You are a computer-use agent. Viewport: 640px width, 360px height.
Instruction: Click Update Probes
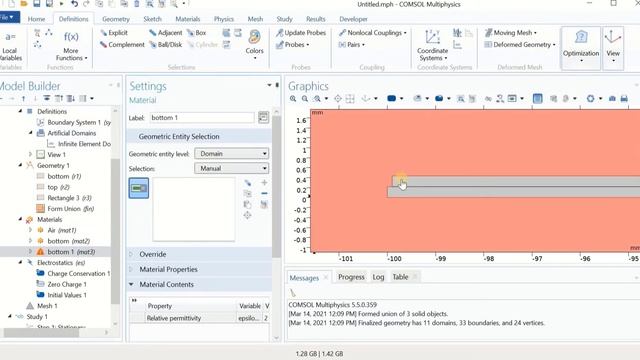pyautogui.click(x=301, y=33)
